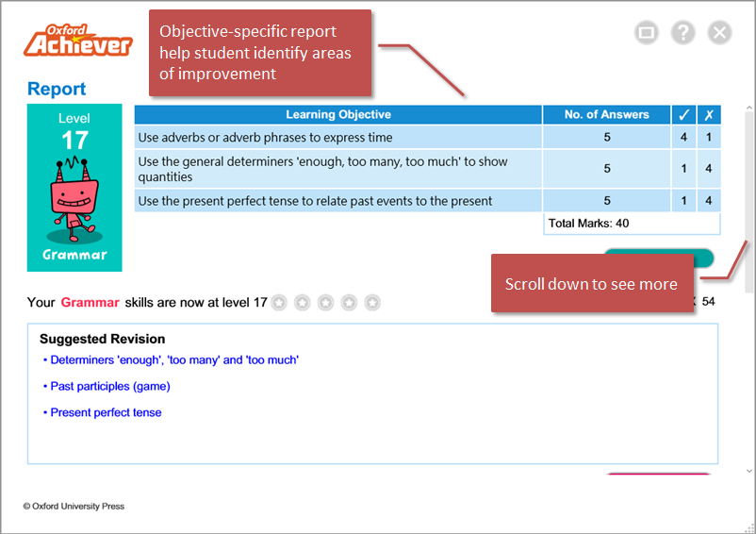Click the "Total Marks: 40" cell

tap(632, 224)
